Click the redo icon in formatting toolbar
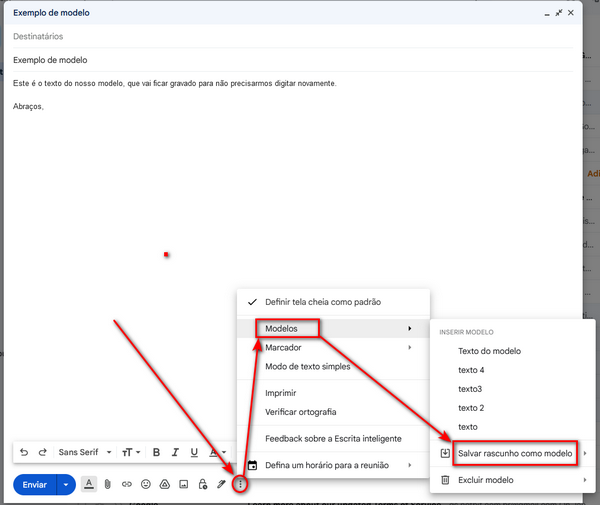 pos(43,452)
